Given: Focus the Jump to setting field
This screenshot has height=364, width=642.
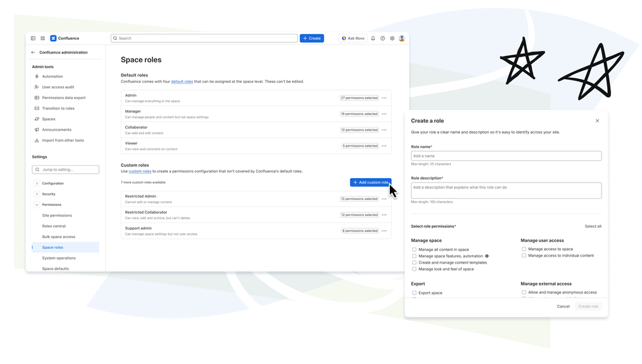Looking at the screenshot, I should tap(66, 170).
